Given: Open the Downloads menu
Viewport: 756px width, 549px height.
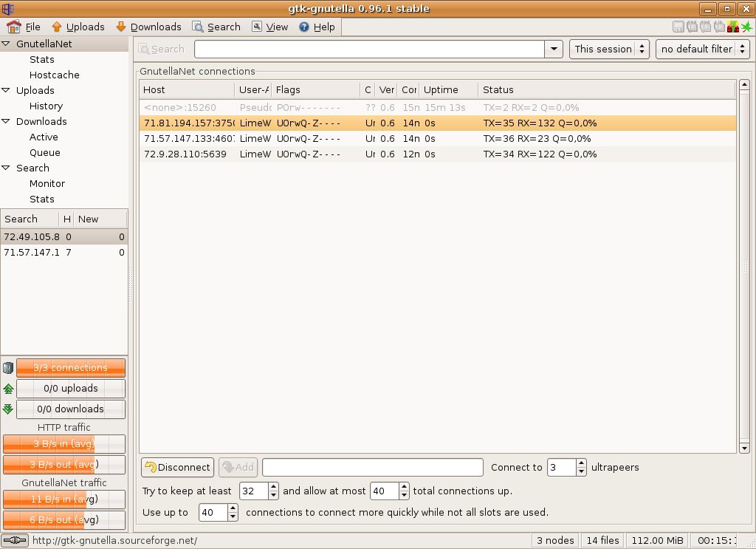Looking at the screenshot, I should [x=156, y=27].
